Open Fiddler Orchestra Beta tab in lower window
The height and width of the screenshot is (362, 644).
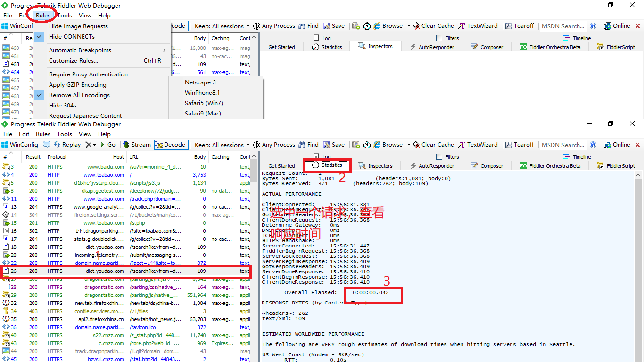pos(550,166)
